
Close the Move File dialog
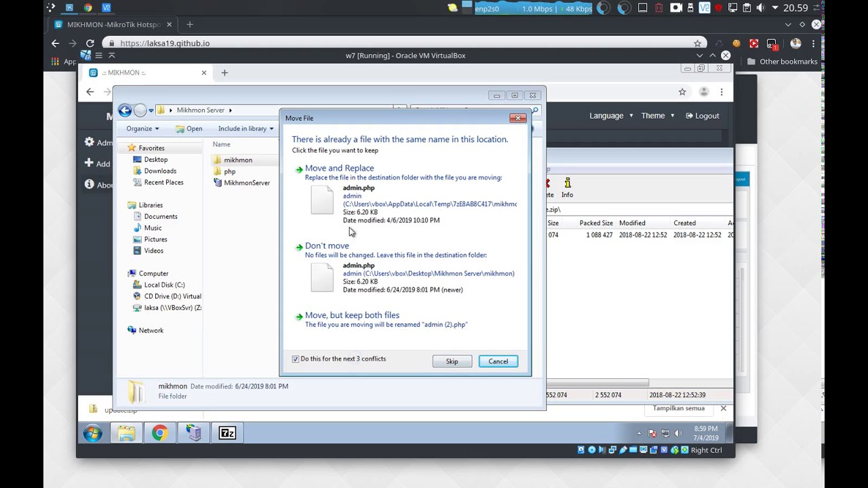[518, 118]
